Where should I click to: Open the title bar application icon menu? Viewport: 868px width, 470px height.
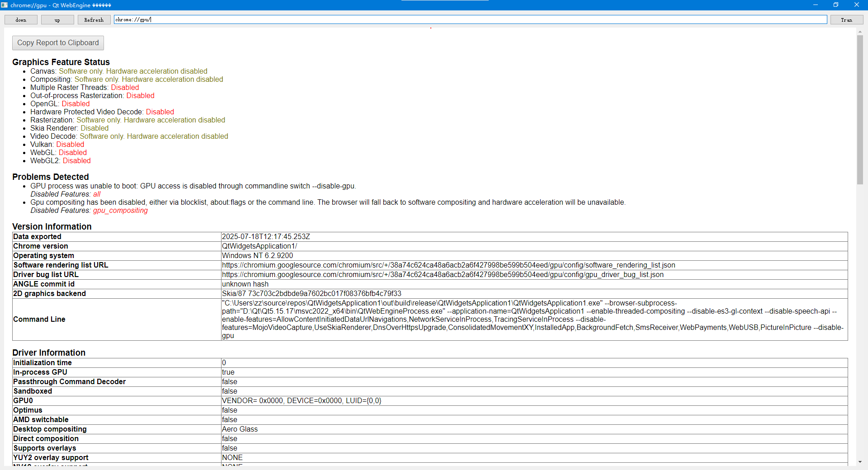pyautogui.click(x=5, y=5)
